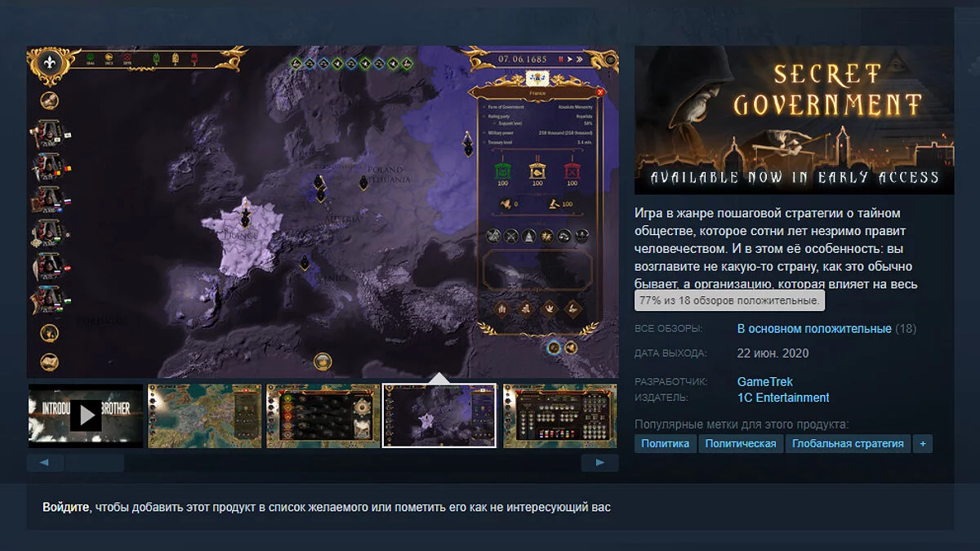980x551 pixels.
Task: Select the second thumbnail showing colored Europe map
Action: tap(205, 415)
